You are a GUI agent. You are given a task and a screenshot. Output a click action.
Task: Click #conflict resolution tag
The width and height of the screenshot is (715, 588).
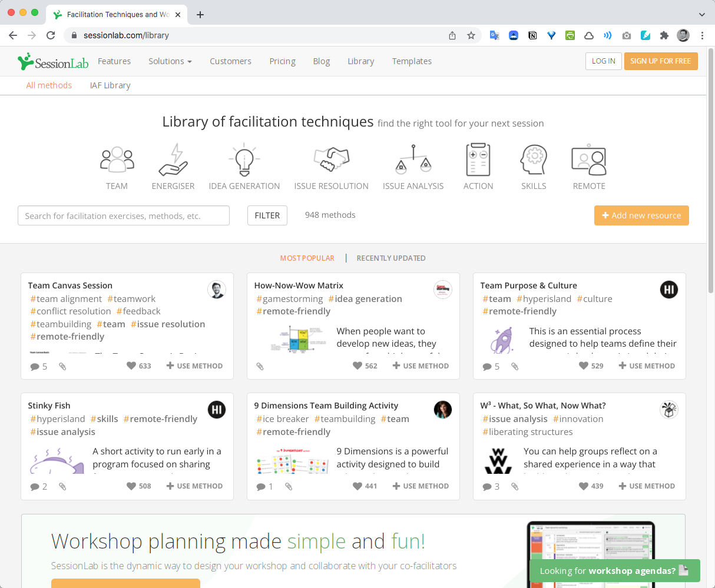tap(71, 311)
